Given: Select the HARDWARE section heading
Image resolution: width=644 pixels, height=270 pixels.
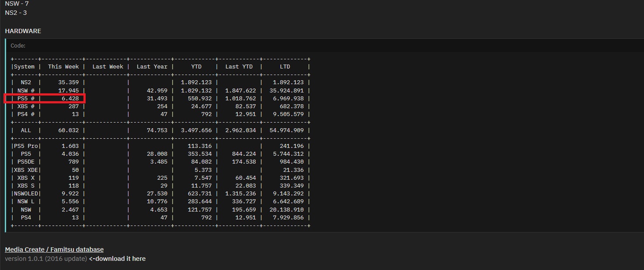Looking at the screenshot, I should click(x=23, y=31).
